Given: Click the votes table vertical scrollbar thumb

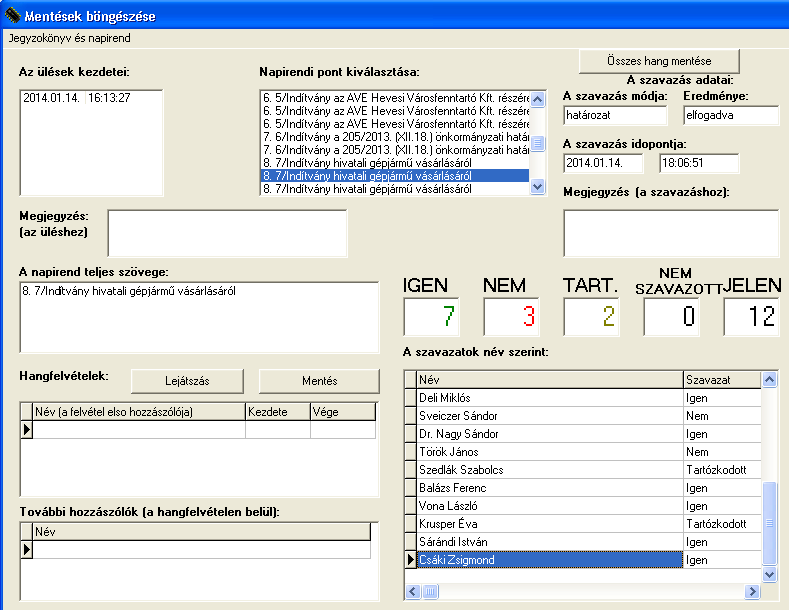Looking at the screenshot, I should coord(769,523).
